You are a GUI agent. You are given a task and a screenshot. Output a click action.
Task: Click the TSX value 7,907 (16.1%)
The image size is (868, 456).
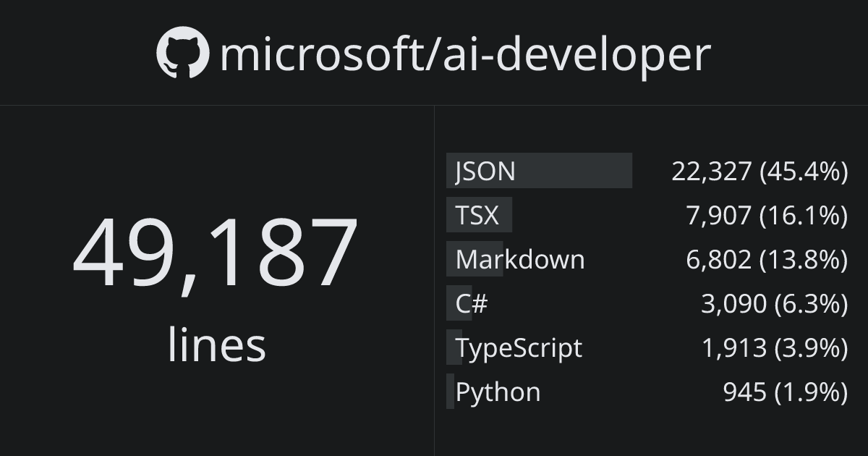[767, 215]
